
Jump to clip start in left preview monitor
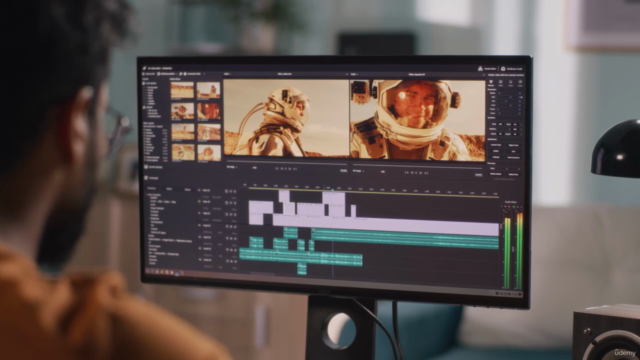click(x=277, y=169)
